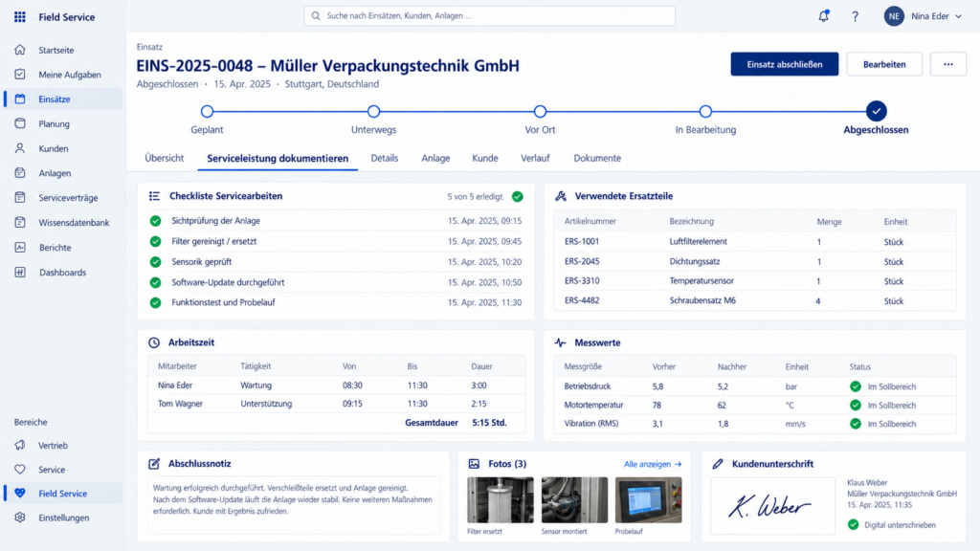
Task: Click the Messwerte pulse icon
Action: (560, 342)
